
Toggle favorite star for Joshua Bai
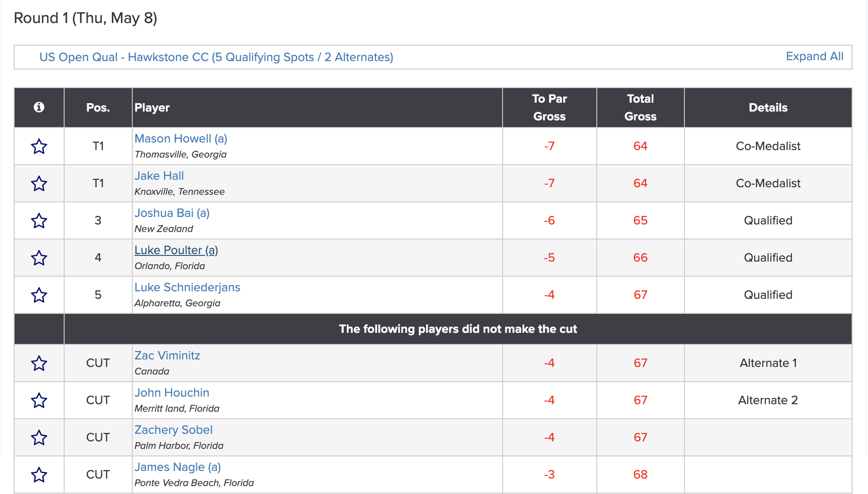[39, 221]
